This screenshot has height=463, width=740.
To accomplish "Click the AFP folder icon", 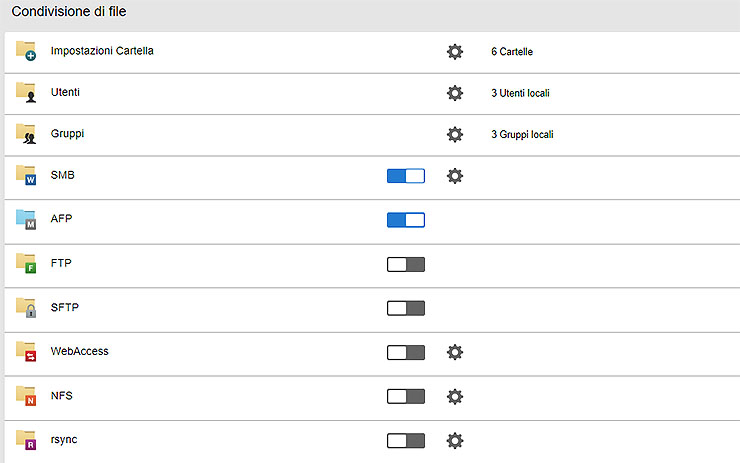I will click(26, 220).
